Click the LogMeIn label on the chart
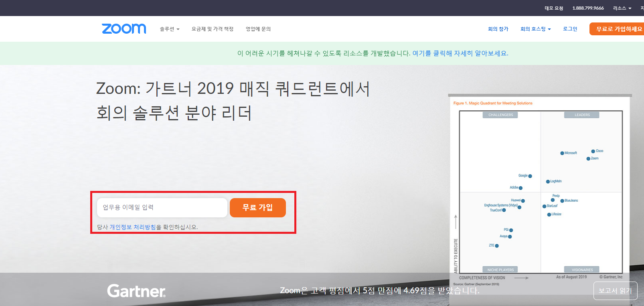Screen dimensions: 644x306 point(556,181)
